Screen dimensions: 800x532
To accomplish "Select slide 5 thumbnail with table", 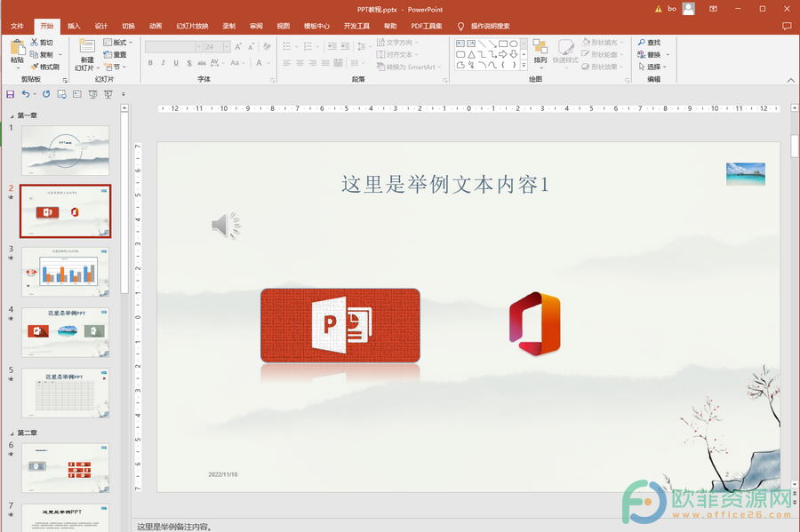I will click(x=65, y=393).
